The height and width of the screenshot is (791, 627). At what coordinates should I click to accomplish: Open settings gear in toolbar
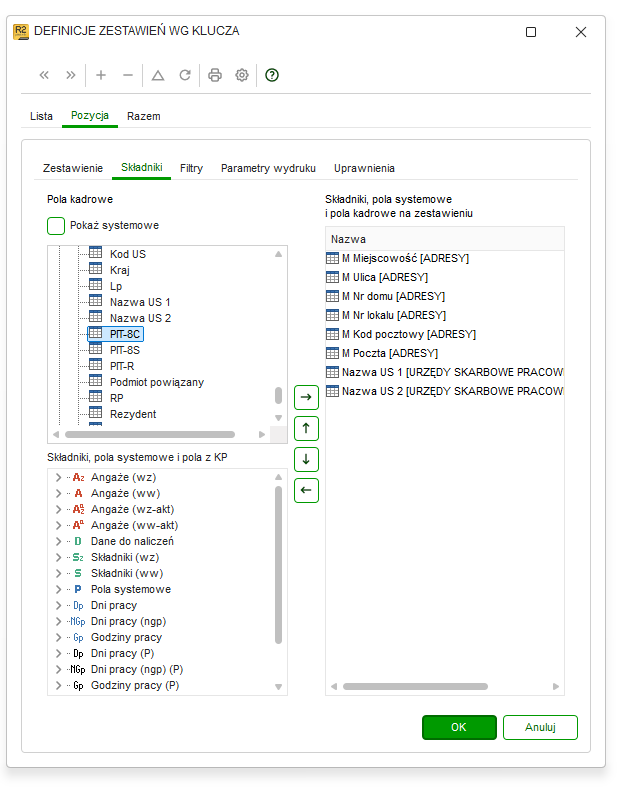[242, 75]
